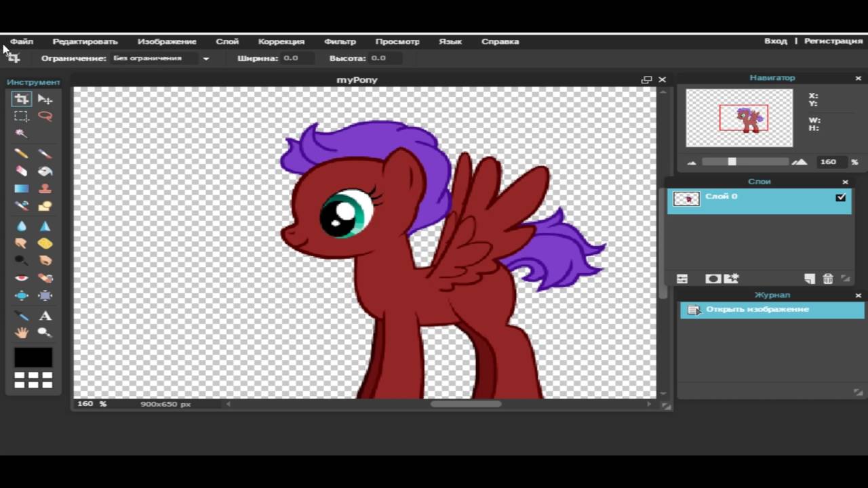Viewport: 868px width, 488px height.
Task: Select the Brush tool
Action: (45, 154)
